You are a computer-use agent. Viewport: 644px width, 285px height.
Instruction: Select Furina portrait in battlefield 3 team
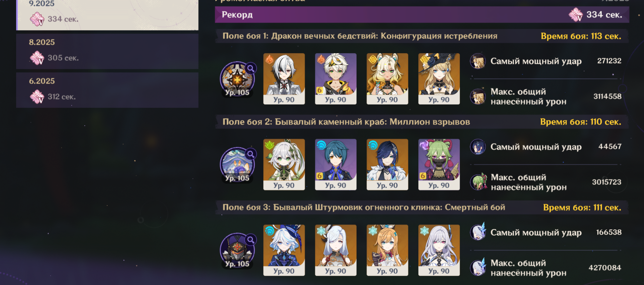pos(284,250)
